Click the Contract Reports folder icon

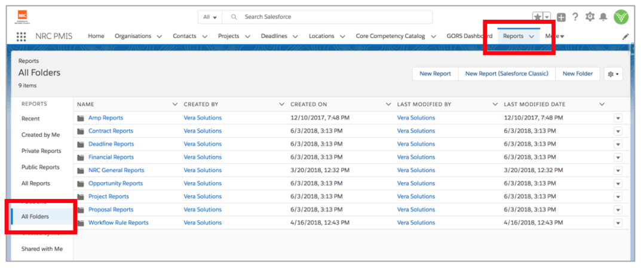pyautogui.click(x=81, y=131)
